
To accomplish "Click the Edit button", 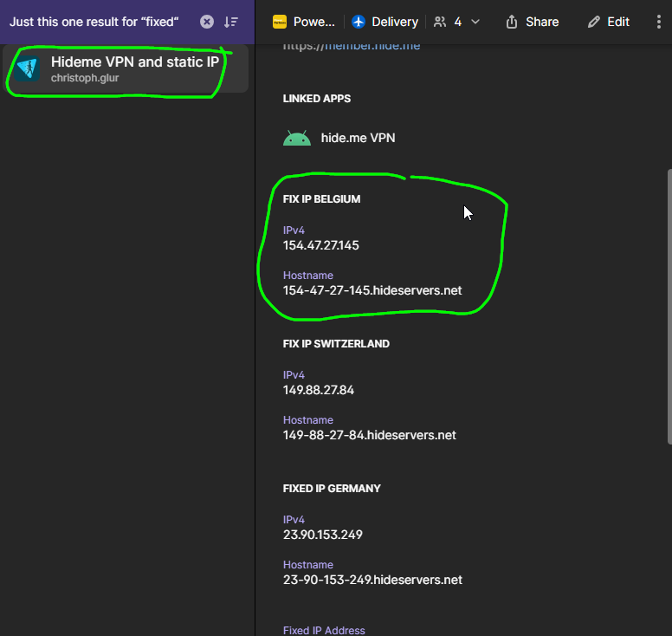I will coord(608,22).
